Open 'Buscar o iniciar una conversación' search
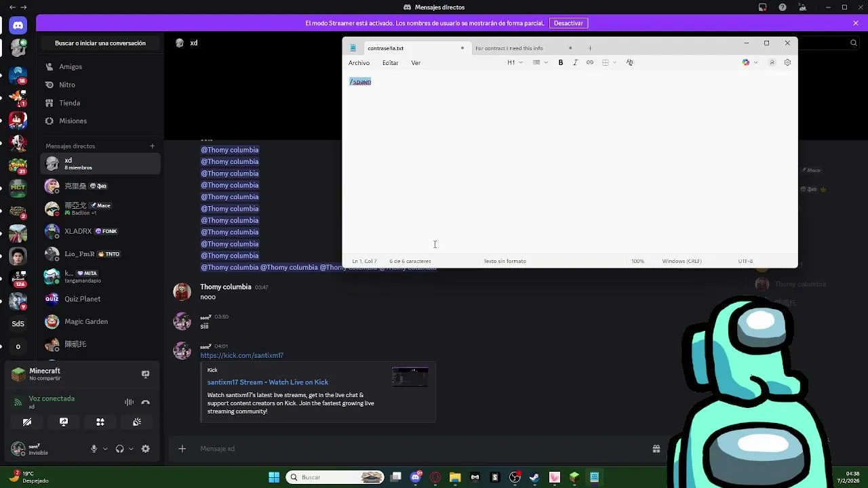The image size is (868, 488). point(100,43)
